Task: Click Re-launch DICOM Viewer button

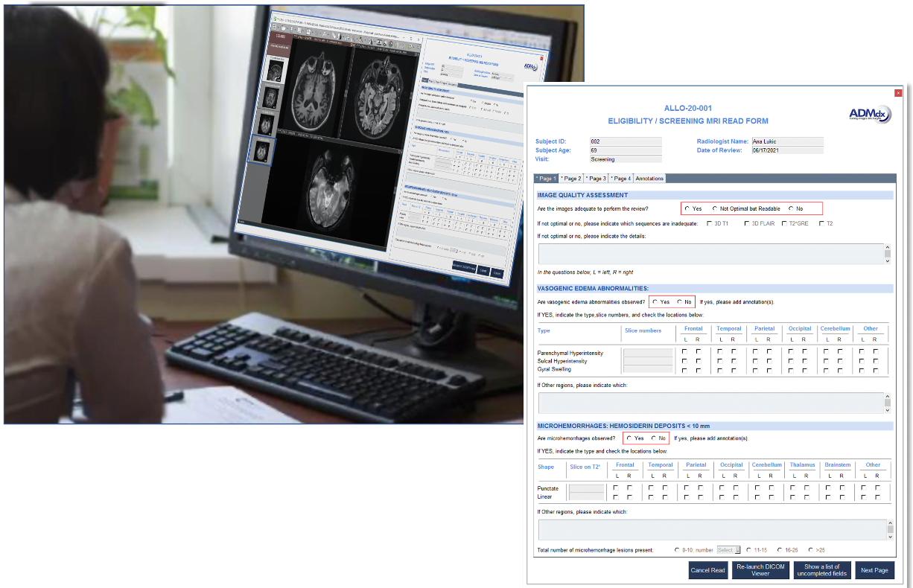Action: [x=760, y=570]
